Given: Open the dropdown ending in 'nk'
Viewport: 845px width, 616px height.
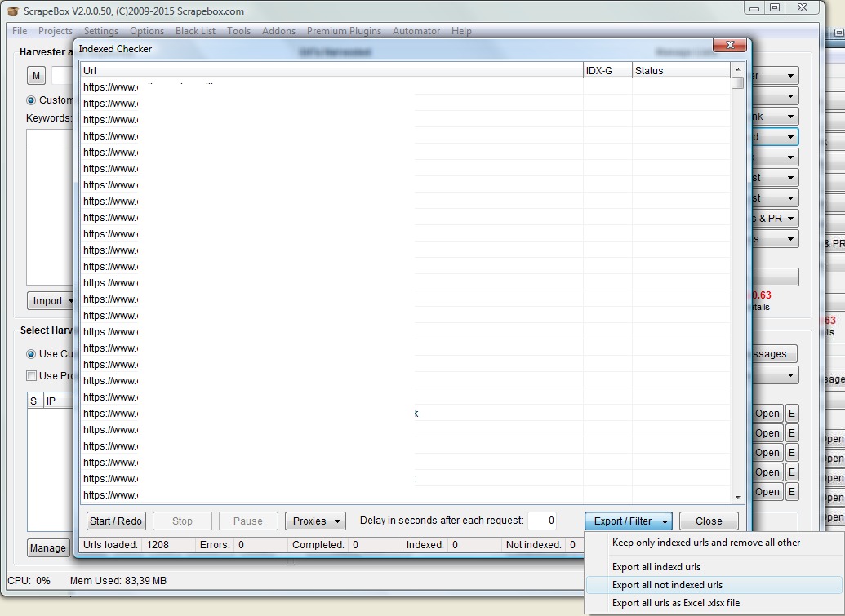Looking at the screenshot, I should click(775, 117).
